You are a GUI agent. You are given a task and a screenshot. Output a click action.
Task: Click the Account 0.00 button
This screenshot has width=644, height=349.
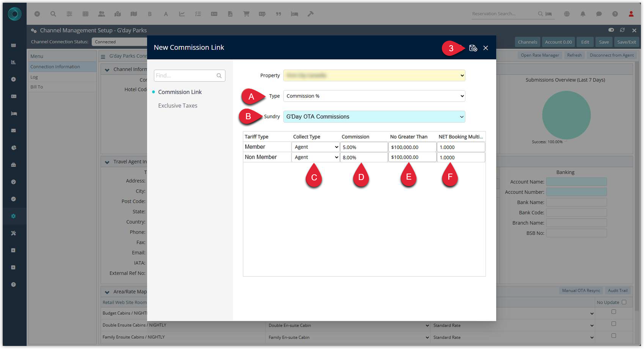coord(558,42)
